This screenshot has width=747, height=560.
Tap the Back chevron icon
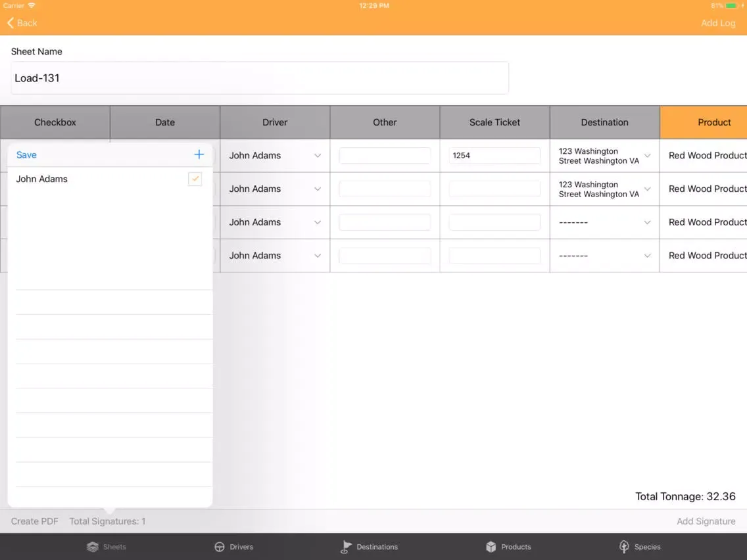click(x=10, y=23)
